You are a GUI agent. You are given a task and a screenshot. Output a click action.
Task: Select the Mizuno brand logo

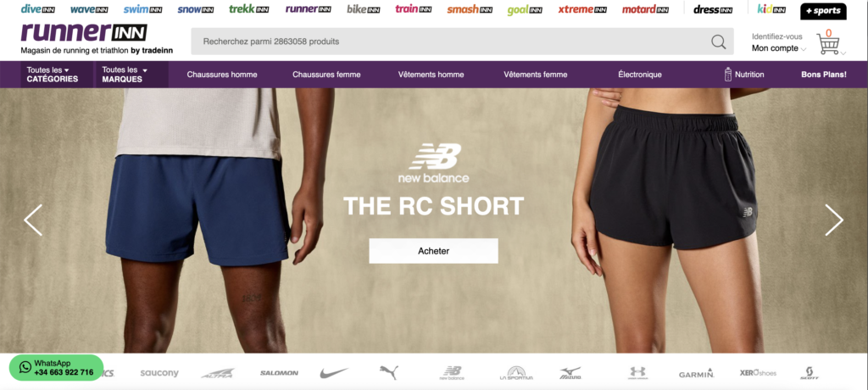(570, 373)
